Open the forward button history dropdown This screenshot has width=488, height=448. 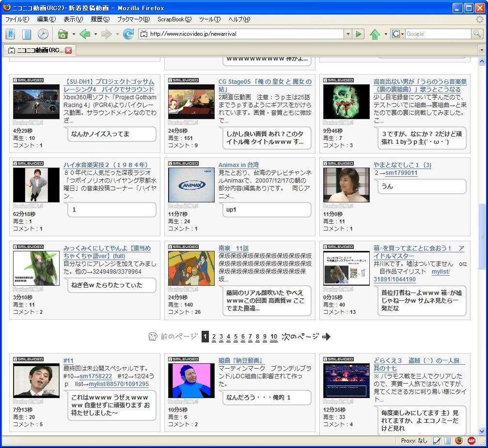[117, 34]
